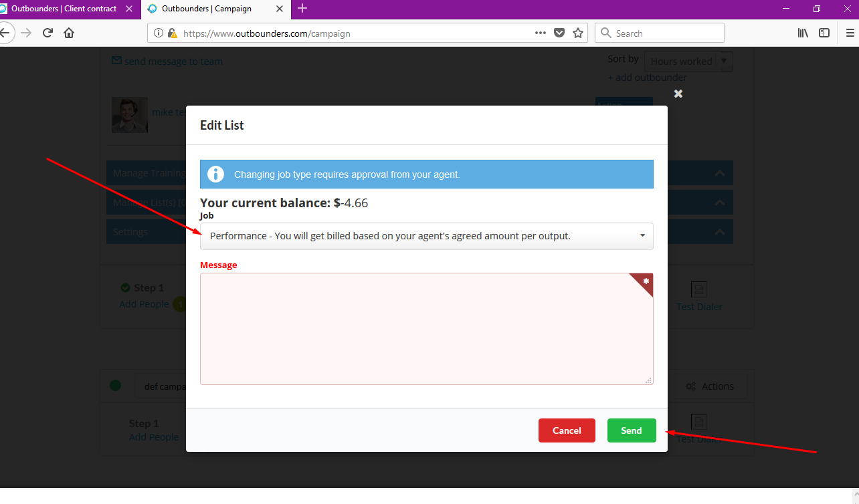The image size is (859, 504).
Task: Click the connection padlock icon
Action: (x=172, y=33)
